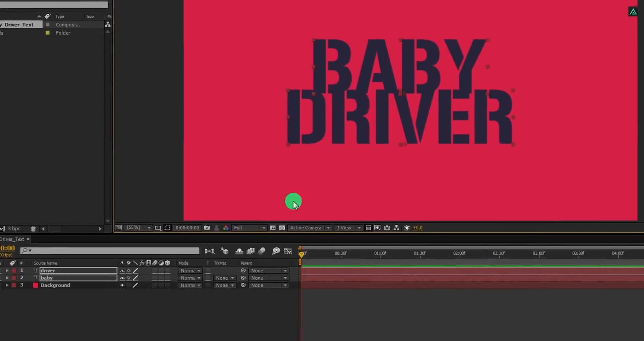Click the Background layer's pick whip

click(243, 285)
